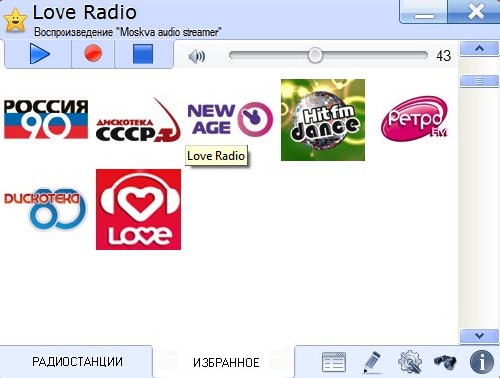Open the Дискотека 80 station
The image size is (500, 378).
coord(45,209)
